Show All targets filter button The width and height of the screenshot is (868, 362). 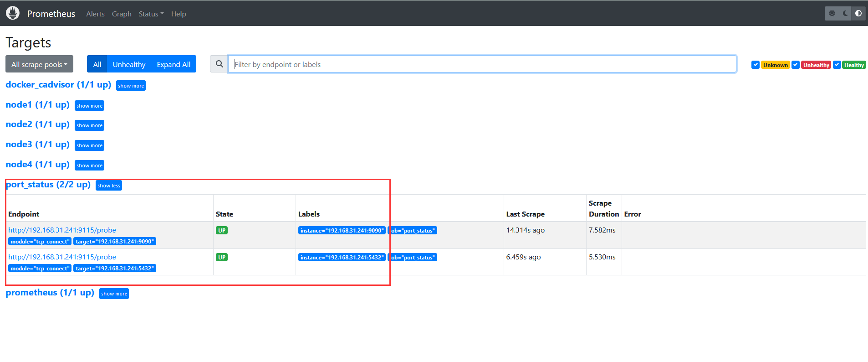coord(97,64)
